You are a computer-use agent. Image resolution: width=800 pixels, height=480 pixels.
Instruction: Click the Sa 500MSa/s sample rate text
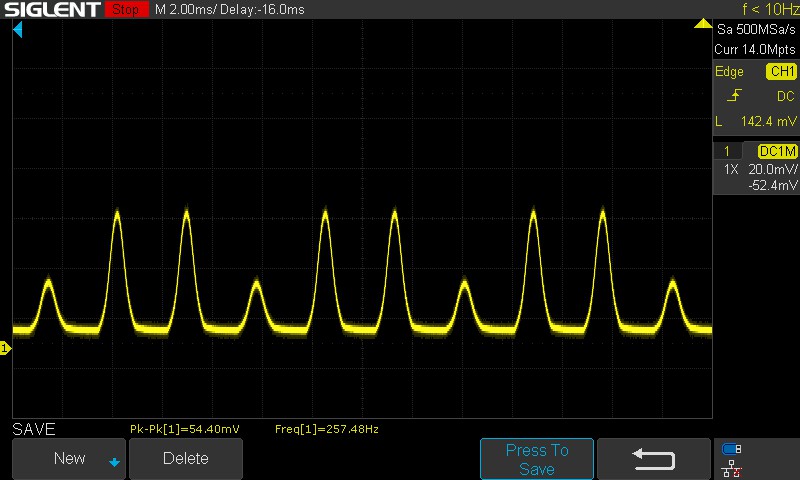756,30
